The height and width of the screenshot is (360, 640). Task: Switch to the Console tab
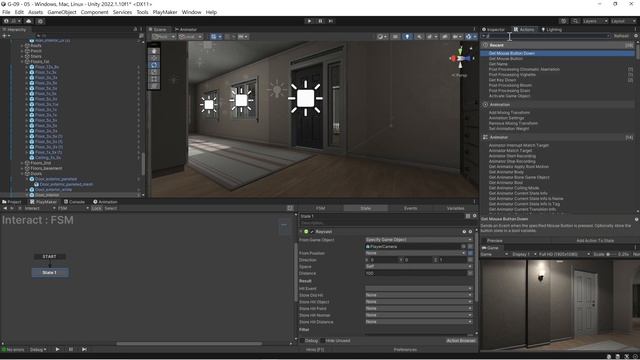tap(74, 202)
